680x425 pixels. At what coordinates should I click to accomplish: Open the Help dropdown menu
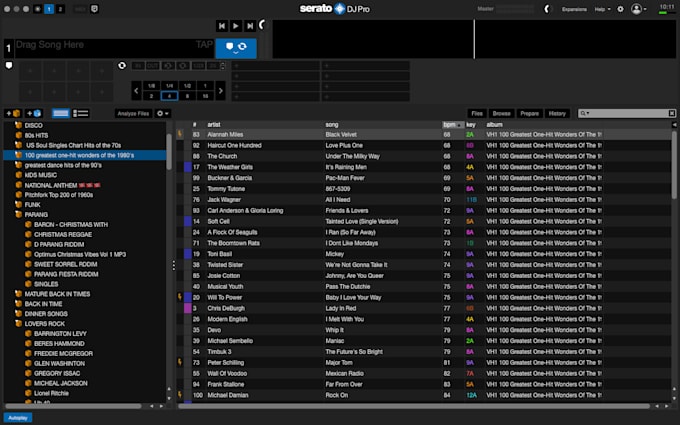(602, 9)
